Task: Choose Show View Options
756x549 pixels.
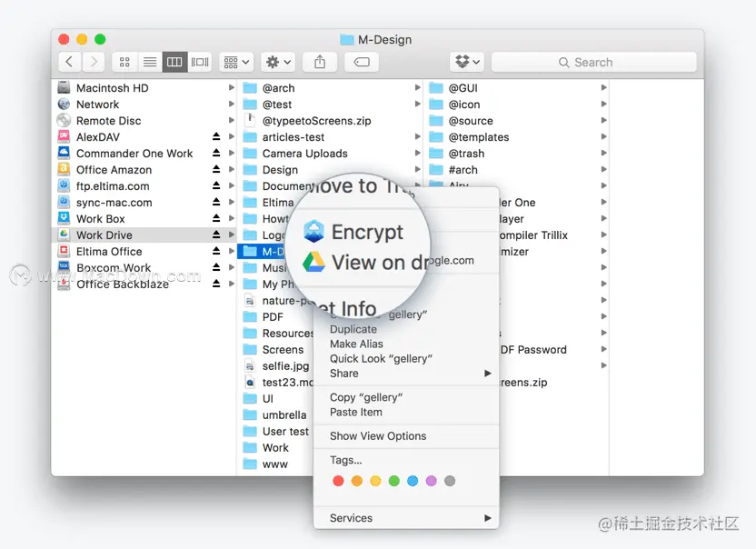Action: 378,436
